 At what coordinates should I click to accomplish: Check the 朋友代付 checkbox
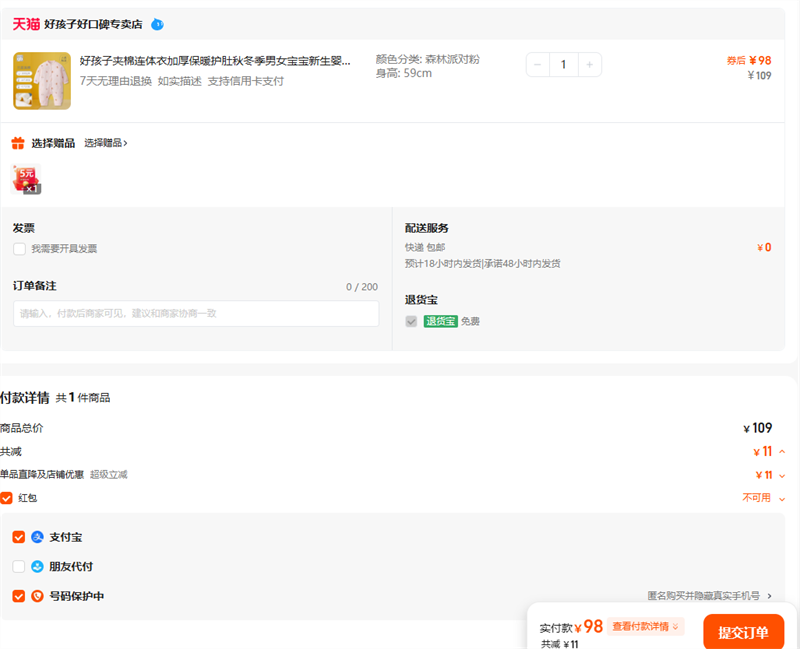[18, 566]
